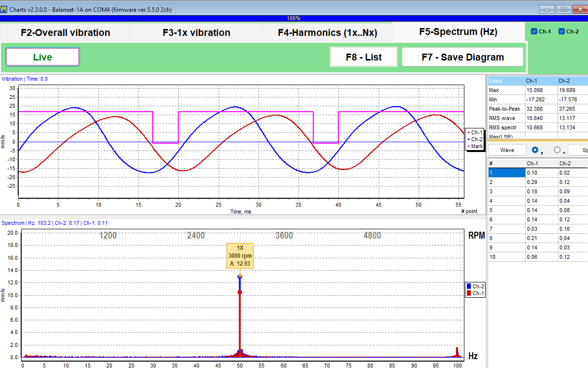The height and width of the screenshot is (368, 588).
Task: Maximize the Charts window
Action: (x=563, y=9)
